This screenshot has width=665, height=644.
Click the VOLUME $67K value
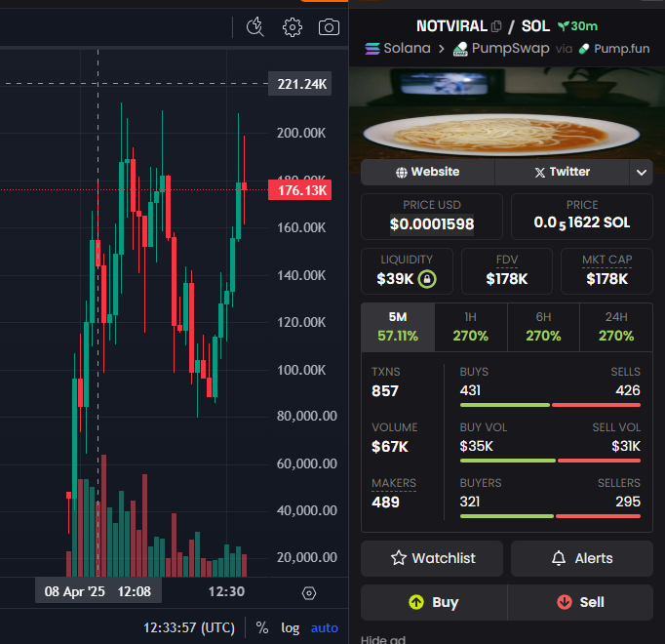pos(390,447)
